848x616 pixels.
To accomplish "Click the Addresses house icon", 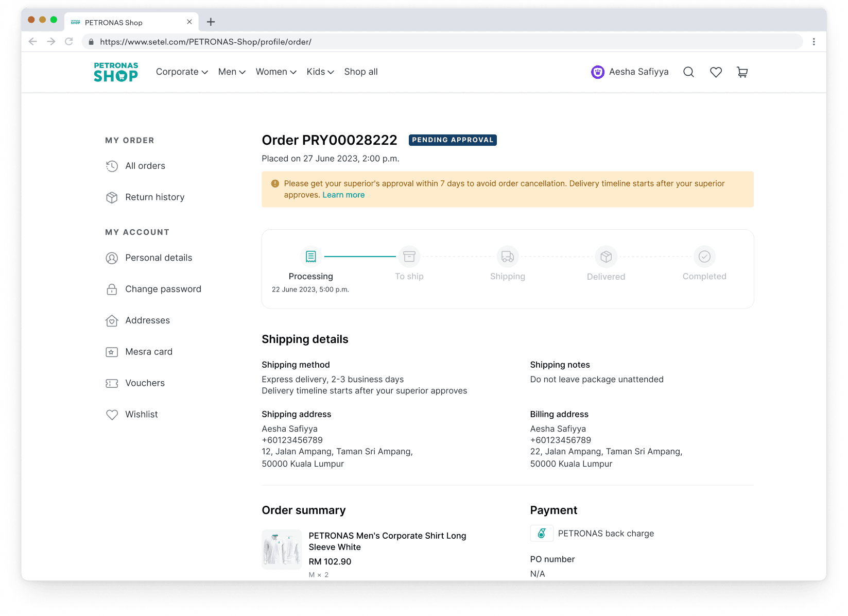I will click(112, 321).
